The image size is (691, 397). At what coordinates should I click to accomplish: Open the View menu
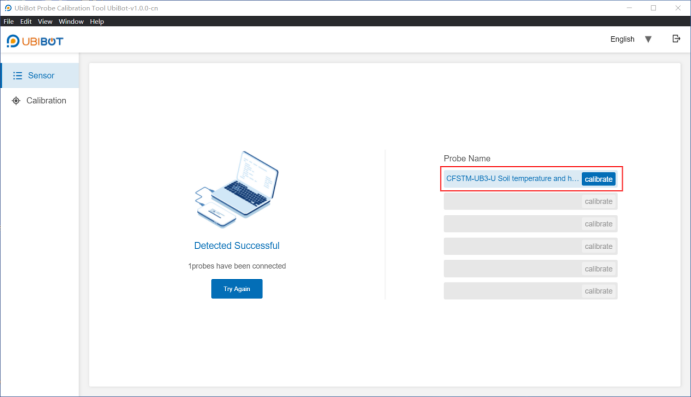tap(45, 21)
